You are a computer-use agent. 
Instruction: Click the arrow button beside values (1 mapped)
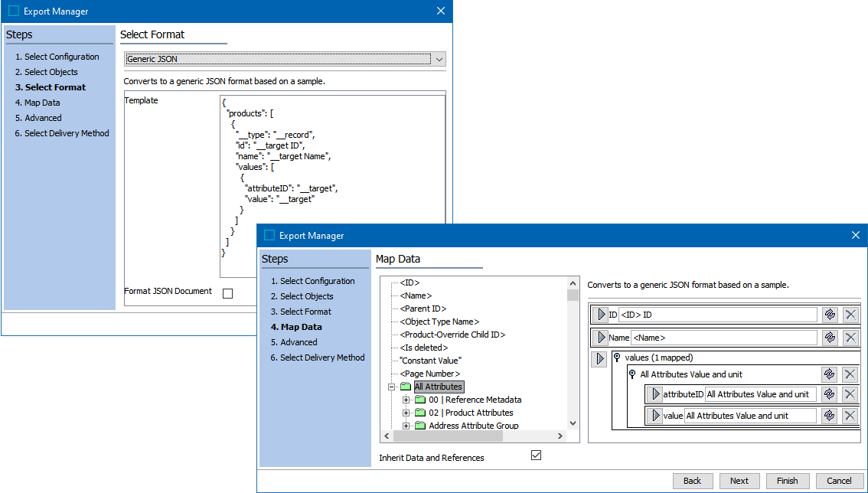pos(600,359)
